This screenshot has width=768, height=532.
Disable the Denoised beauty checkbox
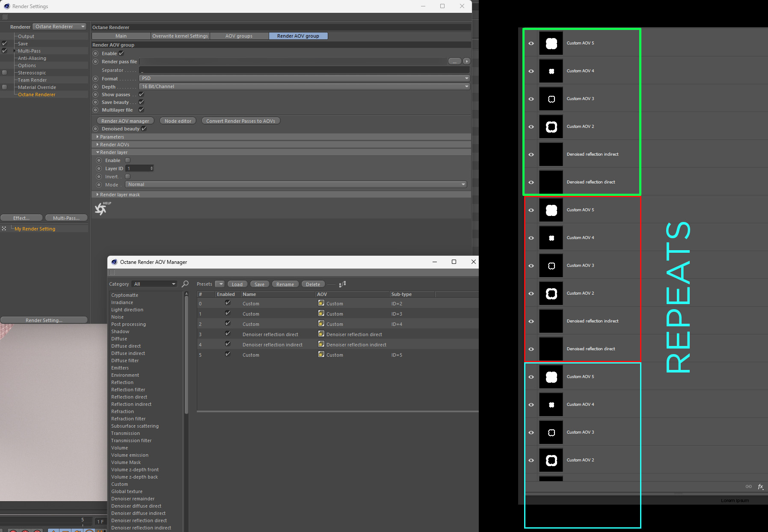pyautogui.click(x=144, y=129)
